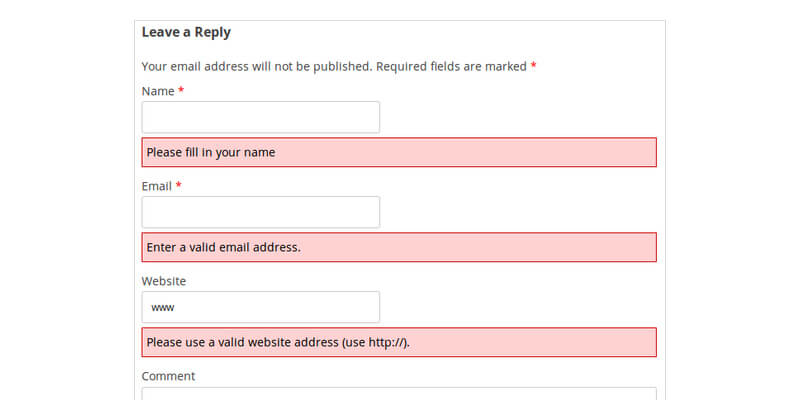Select the Website field label
Viewport: 800px width, 400px height.
click(164, 281)
